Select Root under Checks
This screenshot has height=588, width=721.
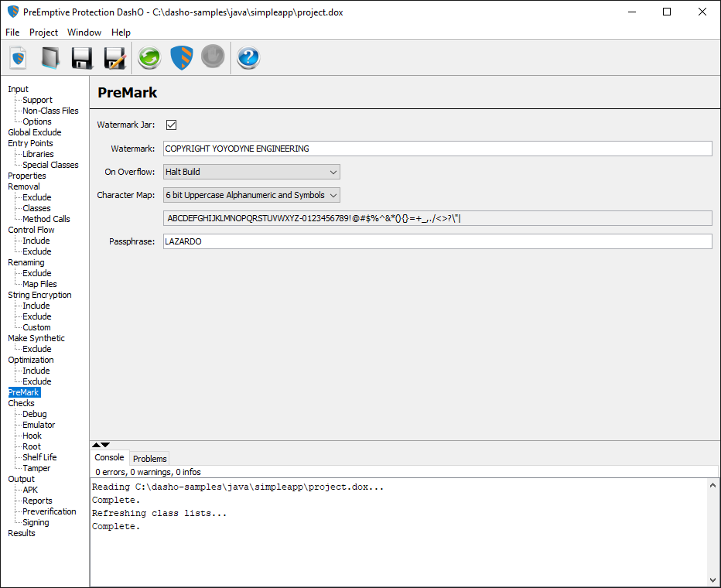point(32,446)
